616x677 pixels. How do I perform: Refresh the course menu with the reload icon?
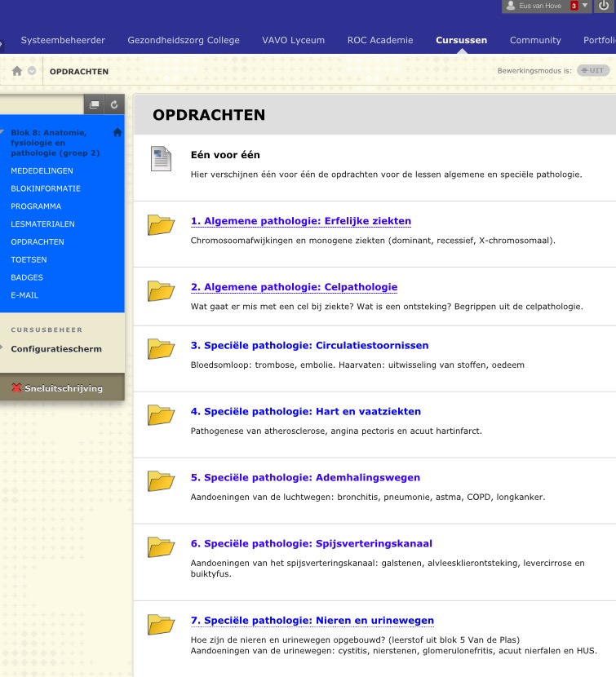[x=114, y=104]
